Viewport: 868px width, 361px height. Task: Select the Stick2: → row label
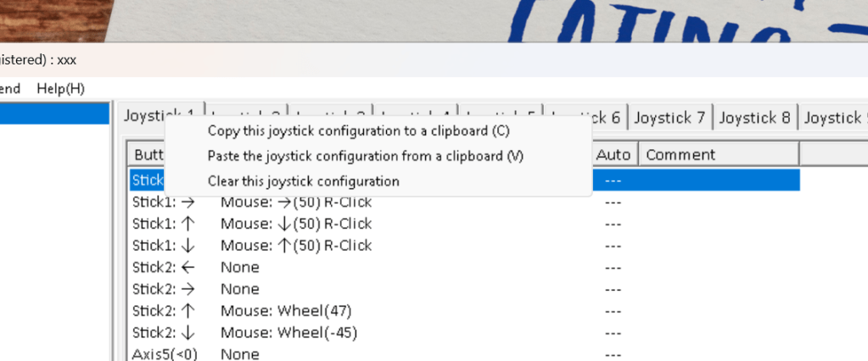point(164,289)
